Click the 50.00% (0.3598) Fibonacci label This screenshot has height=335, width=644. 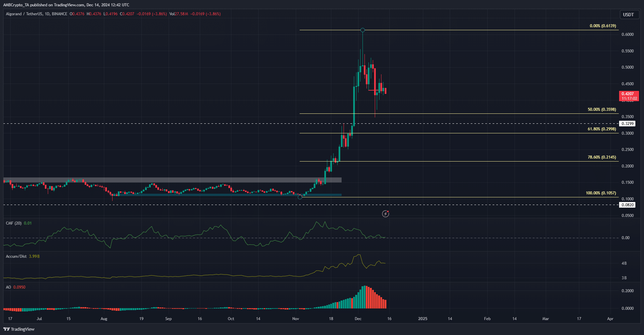[602, 109]
